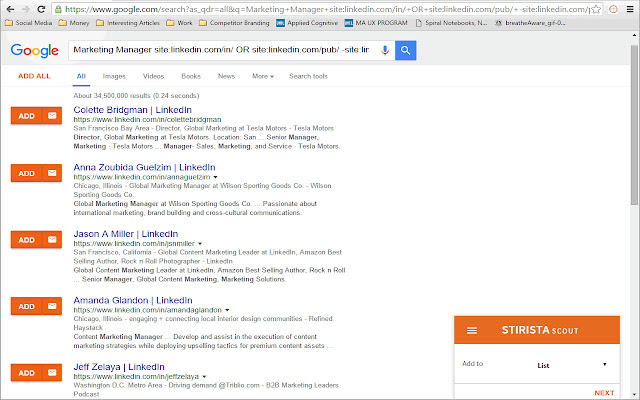Open Money bookmark folder

(74, 23)
